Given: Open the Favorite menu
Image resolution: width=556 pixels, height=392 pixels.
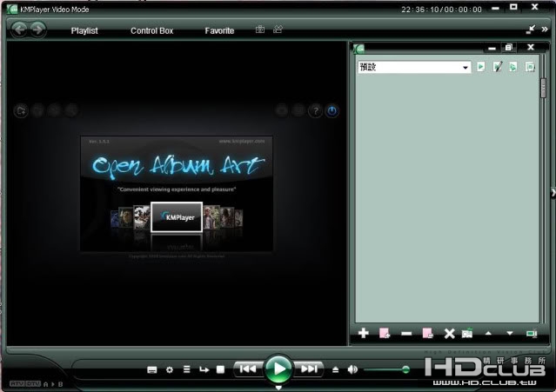Looking at the screenshot, I should tap(219, 30).
